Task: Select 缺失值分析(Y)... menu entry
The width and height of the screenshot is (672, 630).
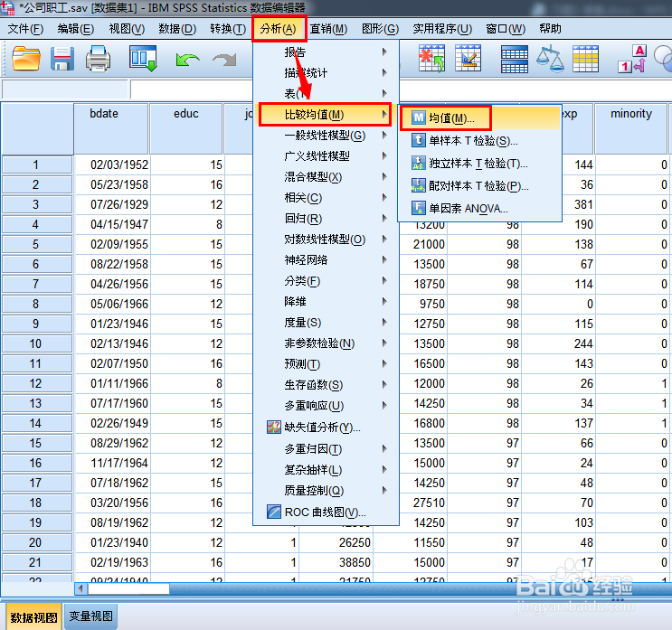Action: coord(327,427)
